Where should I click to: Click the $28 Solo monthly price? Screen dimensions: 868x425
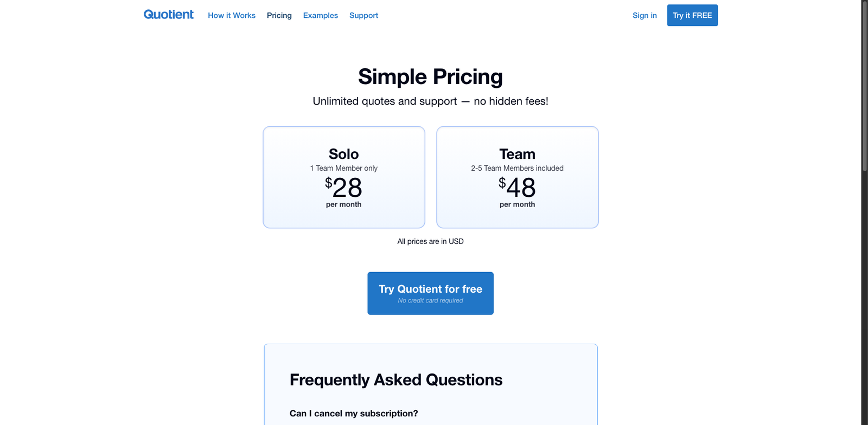coord(343,189)
